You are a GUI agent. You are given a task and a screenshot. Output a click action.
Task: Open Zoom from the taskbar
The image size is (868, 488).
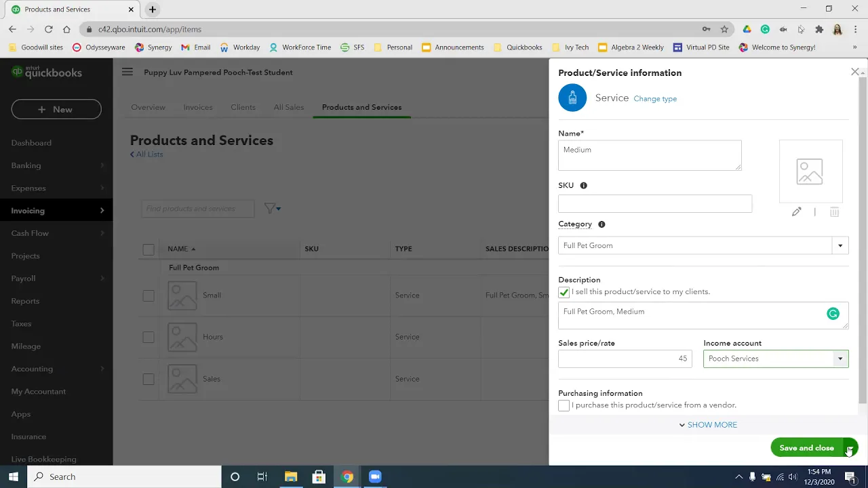click(375, 476)
